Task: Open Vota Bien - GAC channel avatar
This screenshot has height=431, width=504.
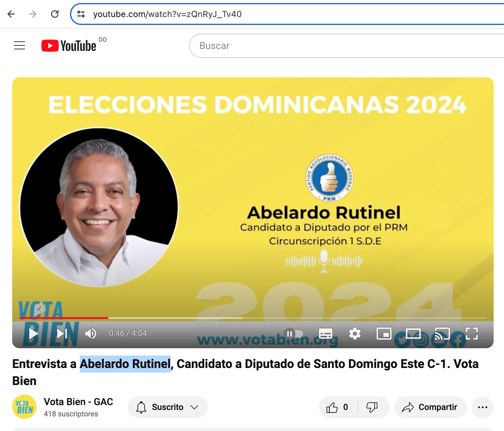Action: point(24,407)
